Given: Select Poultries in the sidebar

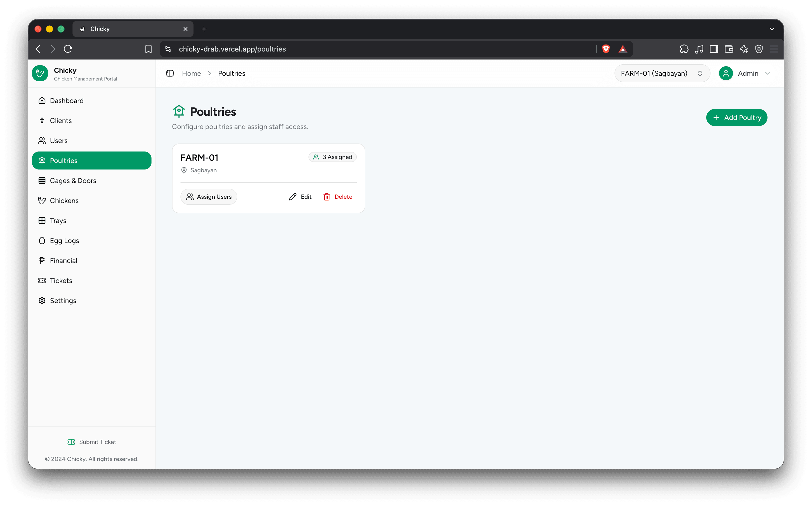Looking at the screenshot, I should click(92, 161).
